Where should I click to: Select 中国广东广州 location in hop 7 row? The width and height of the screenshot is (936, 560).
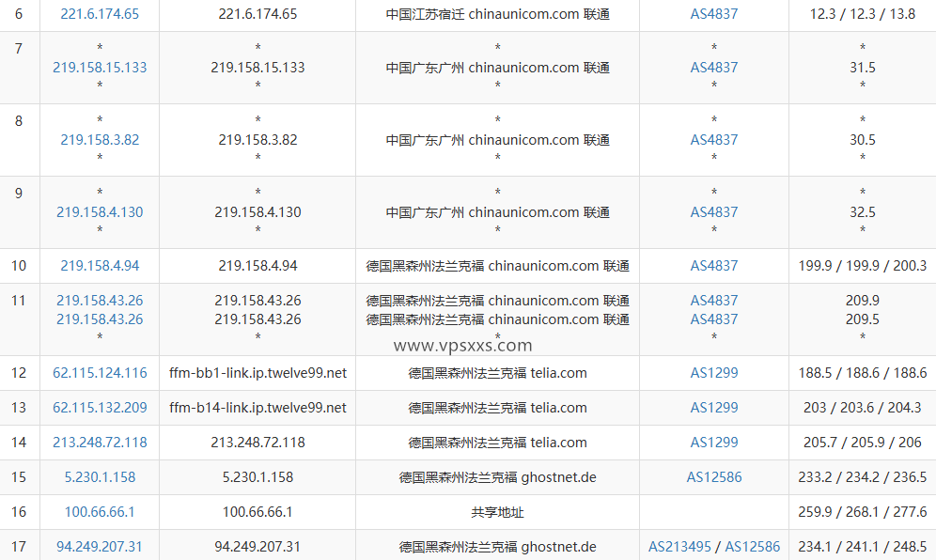pyautogui.click(x=498, y=68)
